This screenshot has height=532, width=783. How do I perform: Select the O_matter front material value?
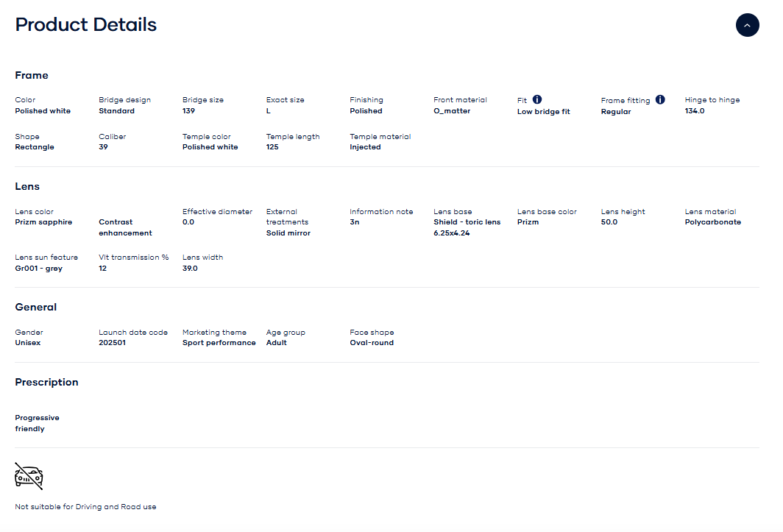452,111
